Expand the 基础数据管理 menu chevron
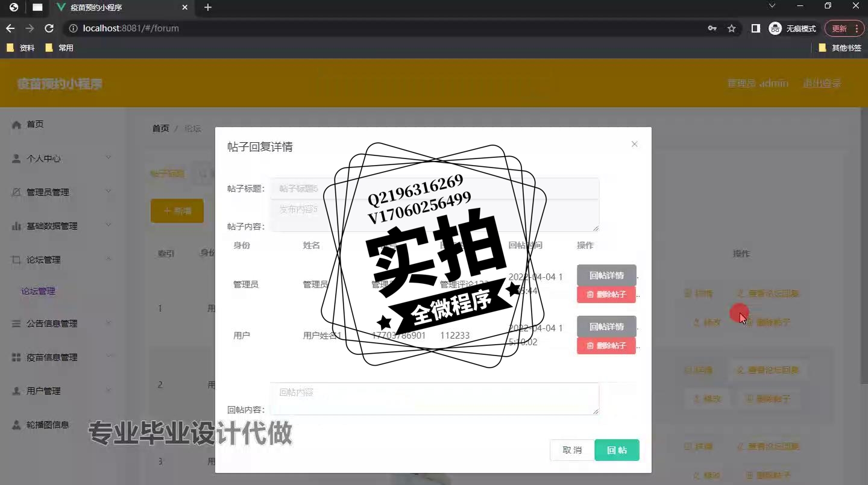 pyautogui.click(x=108, y=225)
